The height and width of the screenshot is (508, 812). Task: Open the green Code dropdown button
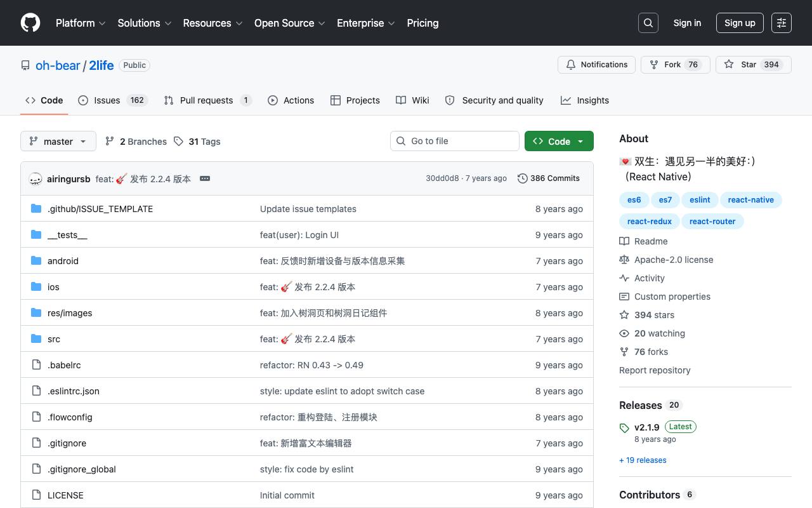(x=559, y=141)
